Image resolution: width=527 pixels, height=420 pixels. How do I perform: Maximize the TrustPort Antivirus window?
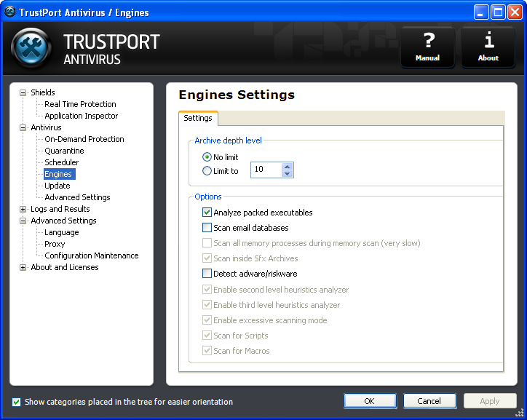pyautogui.click(x=498, y=12)
